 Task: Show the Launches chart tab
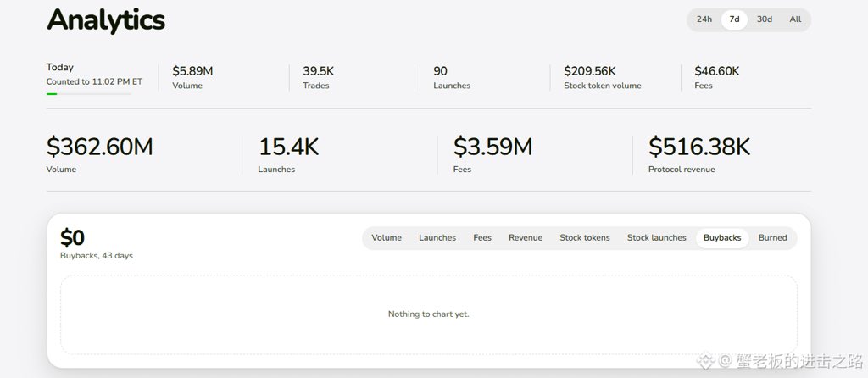click(x=437, y=238)
